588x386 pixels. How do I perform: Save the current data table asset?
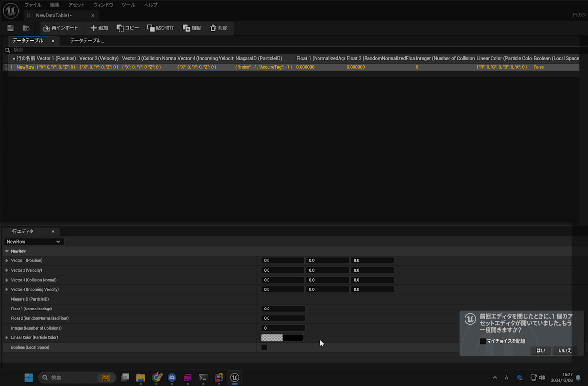point(11,28)
